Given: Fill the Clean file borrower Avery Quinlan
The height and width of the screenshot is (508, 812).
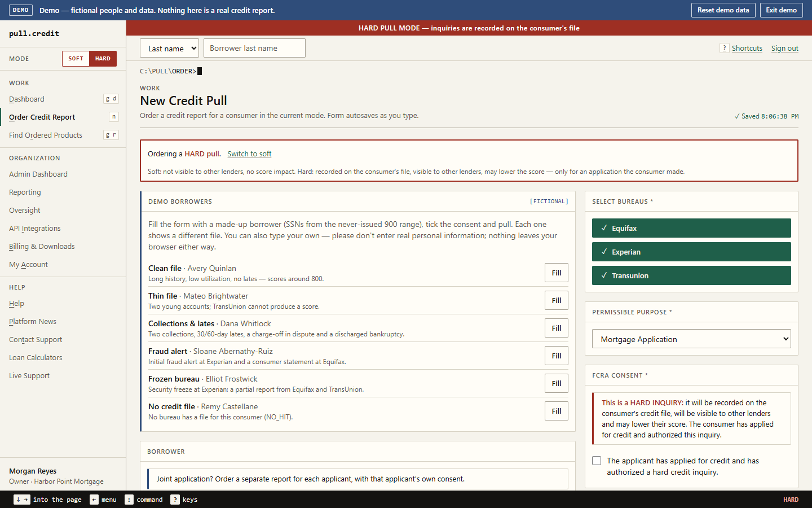Looking at the screenshot, I should [x=557, y=273].
